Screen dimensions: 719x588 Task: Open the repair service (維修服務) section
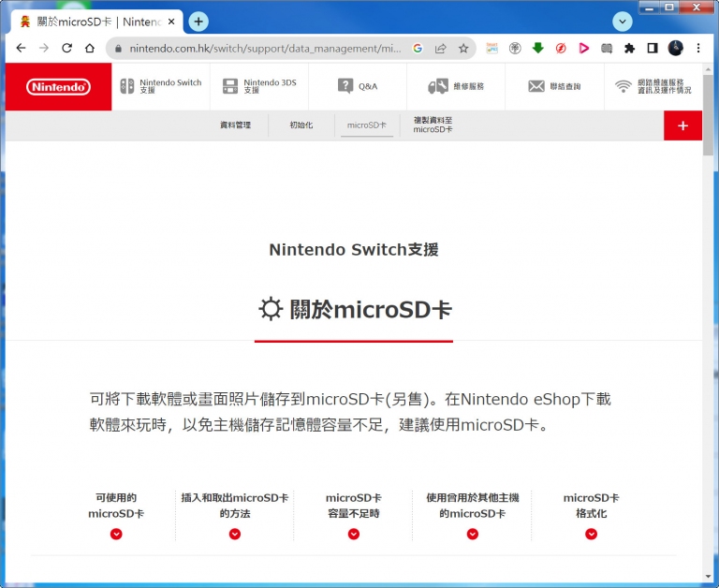tap(456, 86)
